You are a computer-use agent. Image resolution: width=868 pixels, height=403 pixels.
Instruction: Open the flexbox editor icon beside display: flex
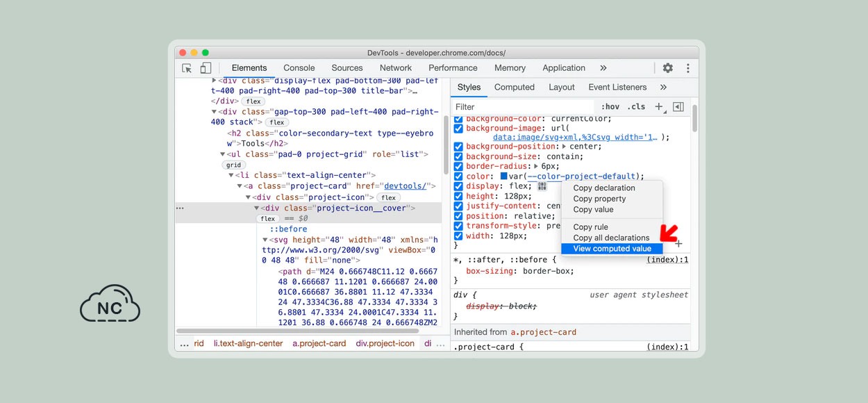pos(542,186)
